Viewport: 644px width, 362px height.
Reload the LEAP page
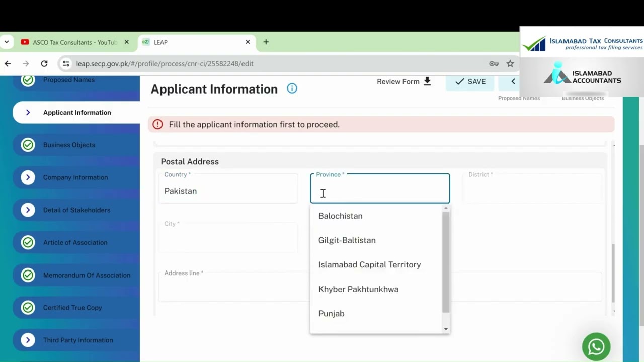44,63
